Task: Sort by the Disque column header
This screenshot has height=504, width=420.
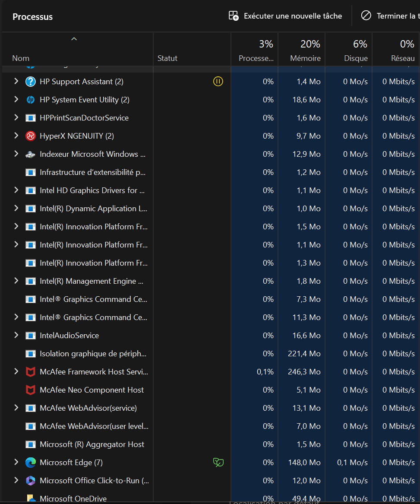Action: (348, 50)
